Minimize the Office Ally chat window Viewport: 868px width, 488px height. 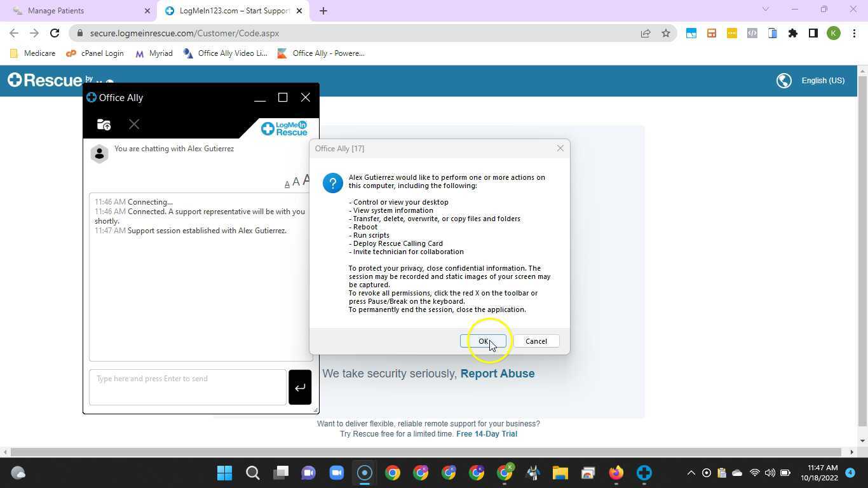[259, 98]
